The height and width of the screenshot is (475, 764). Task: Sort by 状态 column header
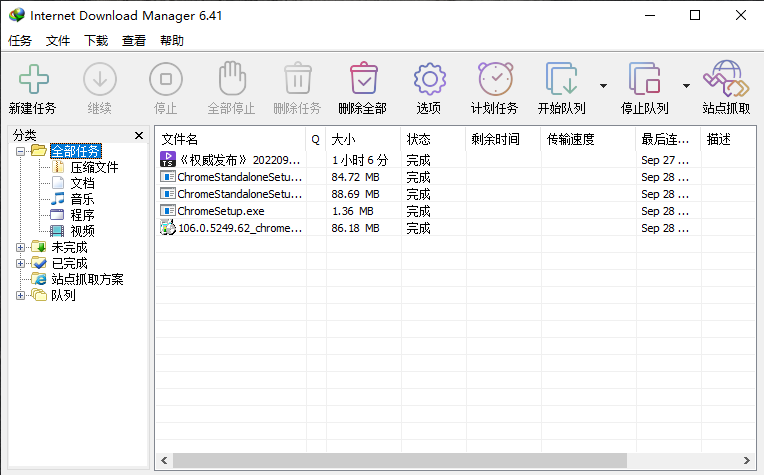click(433, 139)
